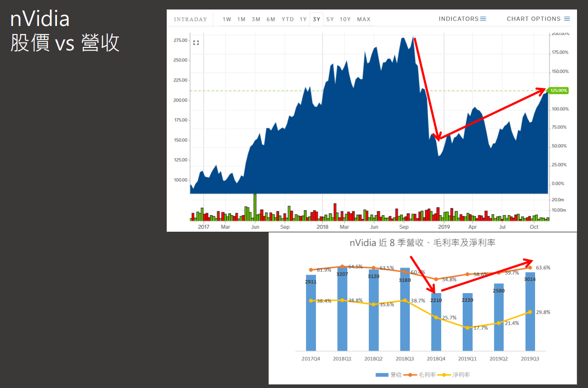Click the 54.8% gross margin data point
588x388 pixels.
pos(436,279)
